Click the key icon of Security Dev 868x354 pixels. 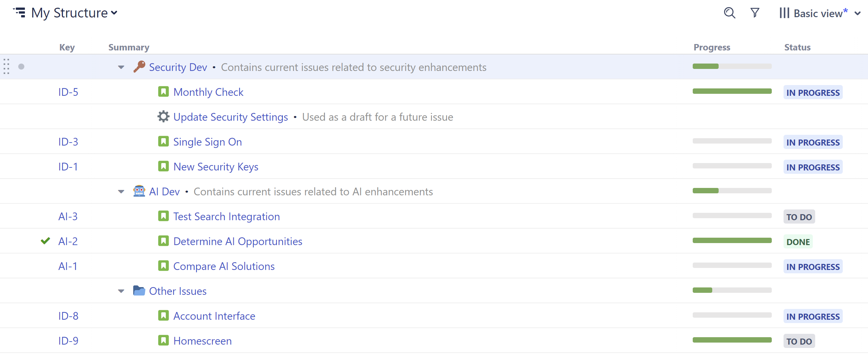(x=139, y=67)
